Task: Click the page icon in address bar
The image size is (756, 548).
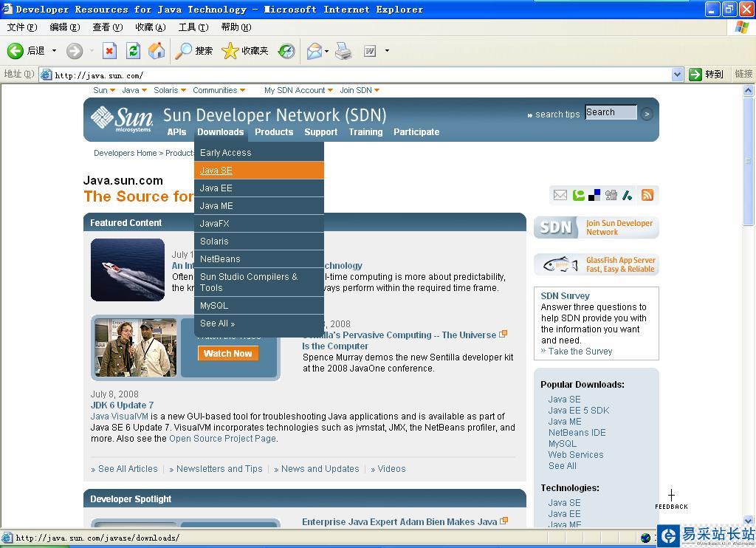Action: (x=47, y=75)
